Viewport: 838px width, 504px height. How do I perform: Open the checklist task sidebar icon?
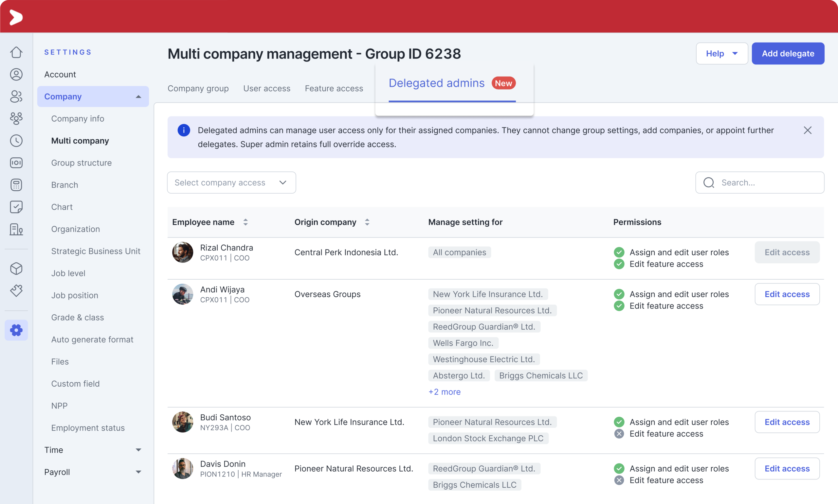point(16,207)
